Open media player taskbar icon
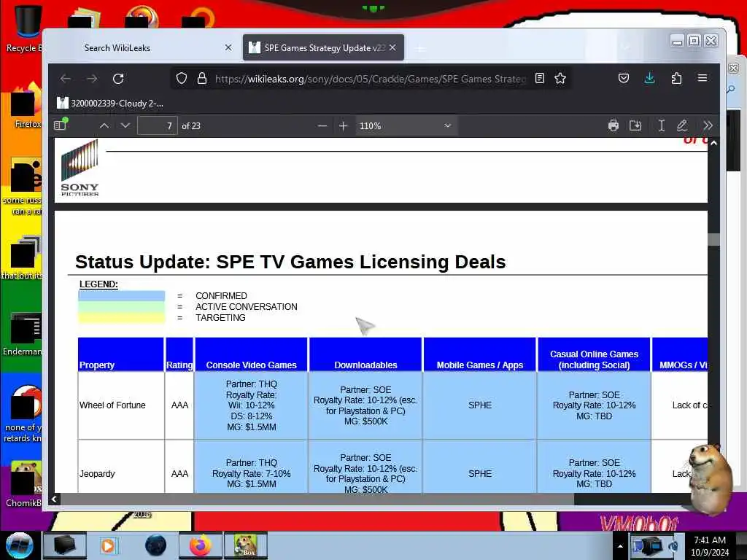 coord(108,545)
